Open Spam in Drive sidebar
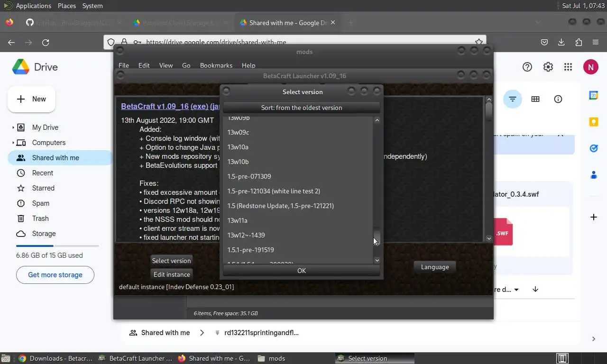The height and width of the screenshot is (364, 607). [60, 203]
